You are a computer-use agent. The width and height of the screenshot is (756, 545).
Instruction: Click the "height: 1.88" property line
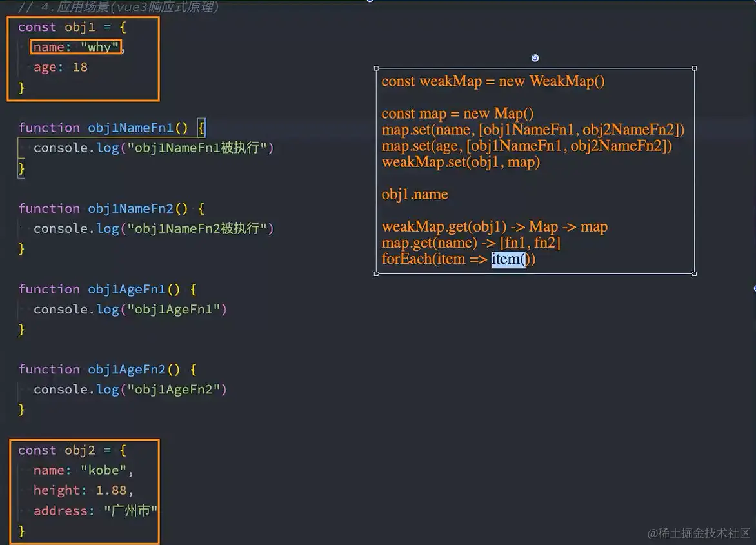pyautogui.click(x=83, y=490)
